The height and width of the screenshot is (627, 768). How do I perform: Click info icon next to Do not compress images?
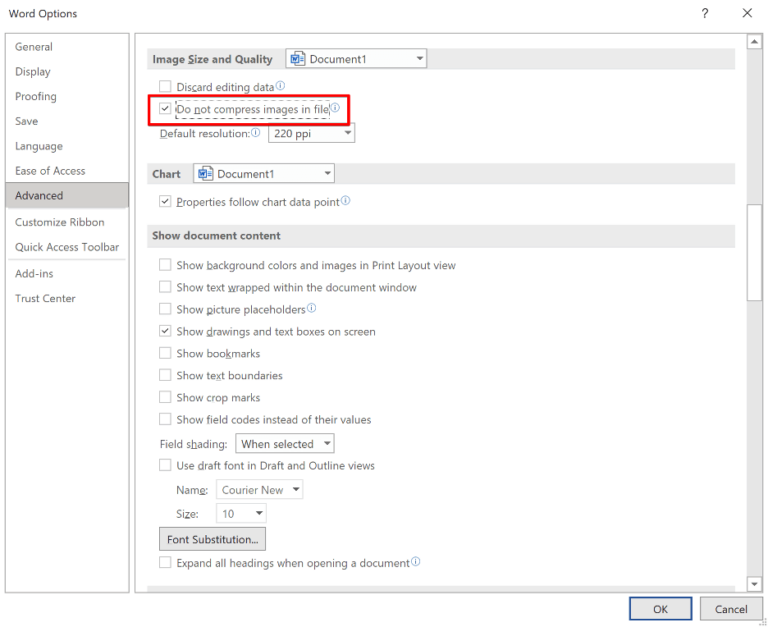(335, 108)
